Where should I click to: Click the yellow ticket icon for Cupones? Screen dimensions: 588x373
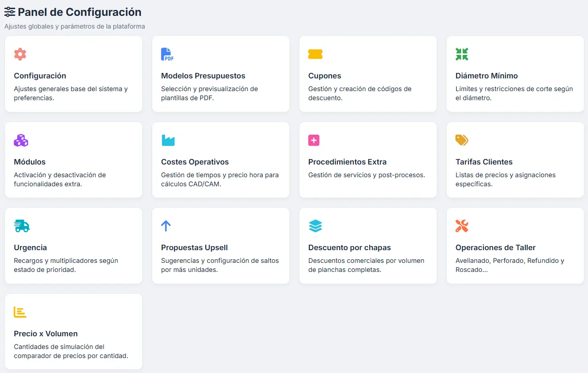pos(314,54)
